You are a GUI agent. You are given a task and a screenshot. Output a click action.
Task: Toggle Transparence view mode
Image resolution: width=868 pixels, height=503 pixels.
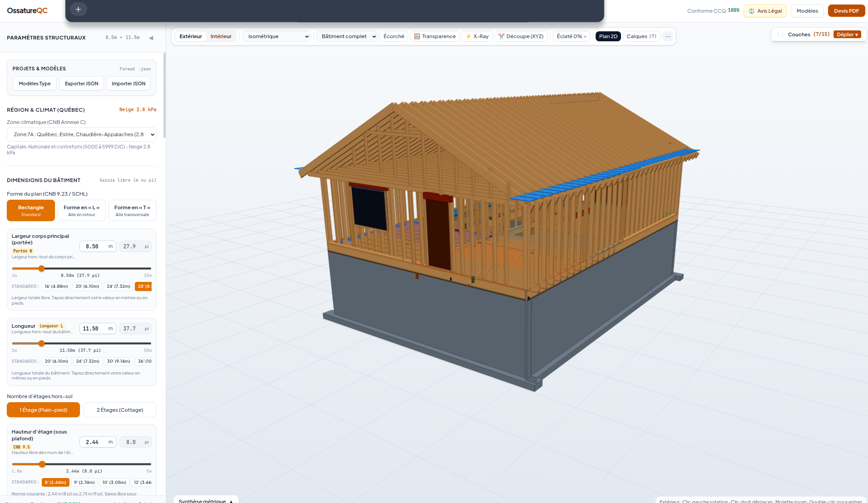pyautogui.click(x=434, y=36)
